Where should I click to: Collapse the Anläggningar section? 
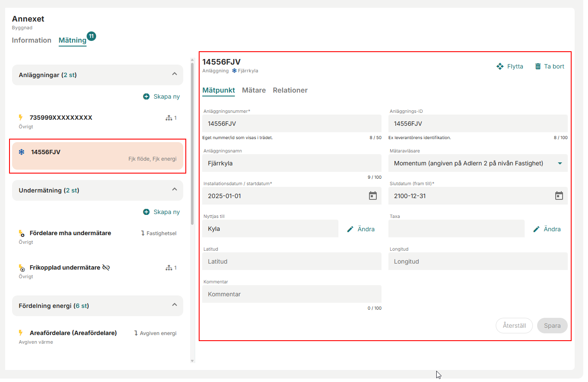coord(175,74)
